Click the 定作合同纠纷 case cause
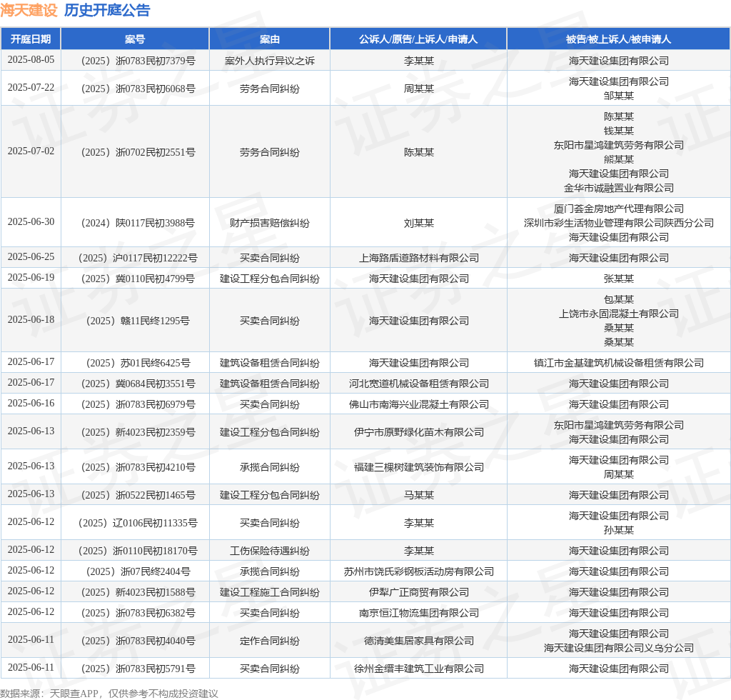This screenshot has height=700, width=731. click(269, 641)
